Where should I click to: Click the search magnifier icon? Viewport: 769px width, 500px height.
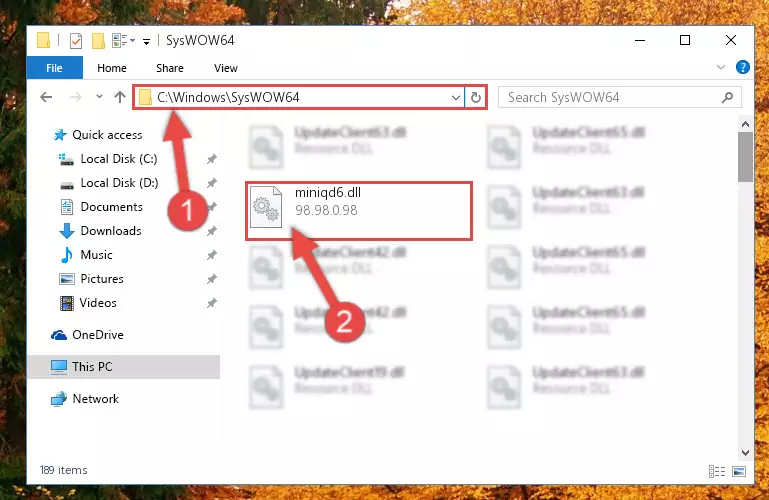(727, 98)
